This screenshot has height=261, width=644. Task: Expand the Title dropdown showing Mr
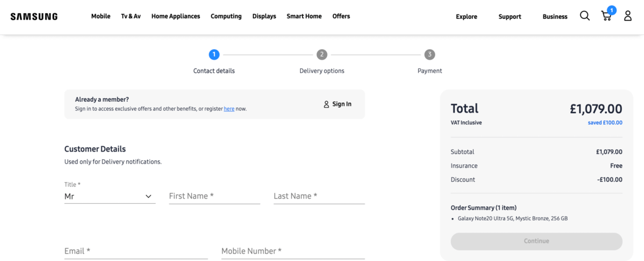(109, 196)
